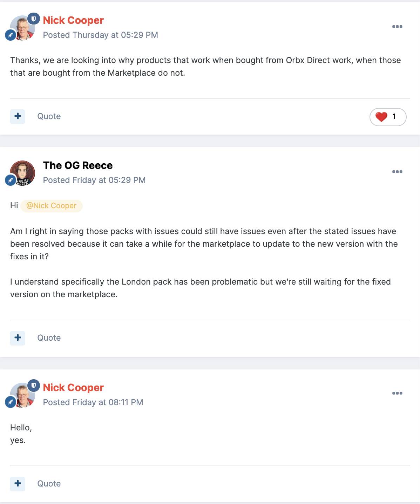Viewport: 420px width, 504px height.
Task: Click the moderator shield badge on the Thursday post avatar
Action: pyautogui.click(x=34, y=19)
